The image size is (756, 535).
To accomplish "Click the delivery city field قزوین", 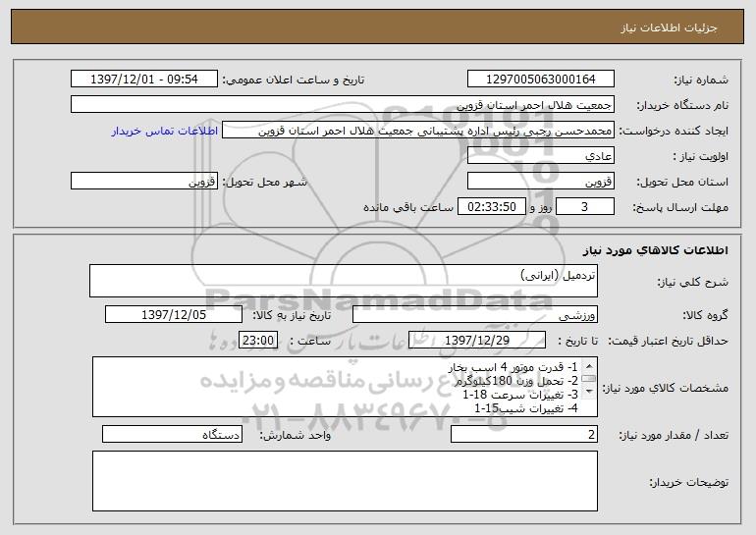I will click(144, 182).
